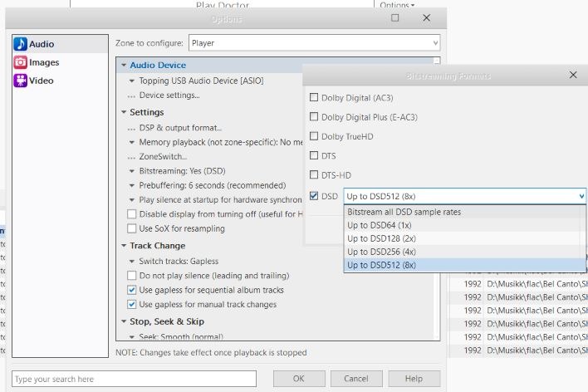Uncheck gapless for sequential album tracks
The height and width of the screenshot is (392, 588).
click(131, 290)
